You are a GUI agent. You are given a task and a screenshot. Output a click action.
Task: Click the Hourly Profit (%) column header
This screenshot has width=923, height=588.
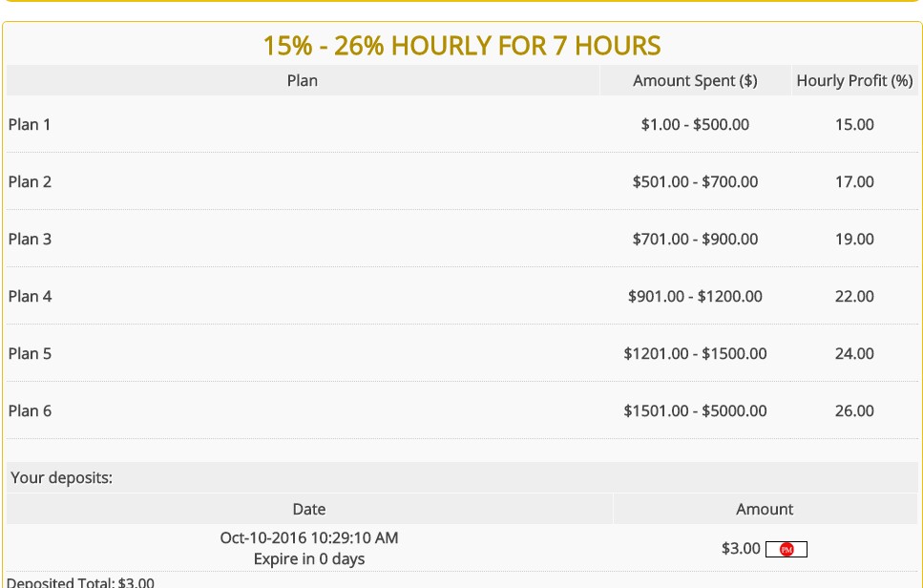(854, 81)
